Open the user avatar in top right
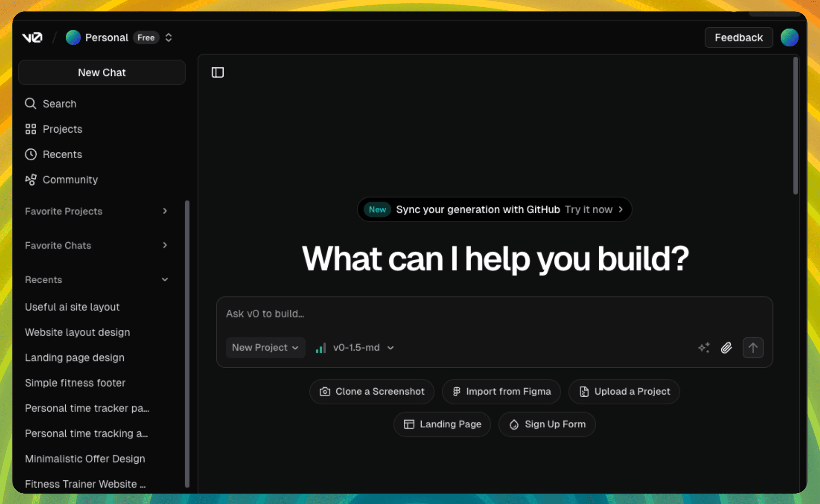Viewport: 820px width, 504px height. coord(789,38)
